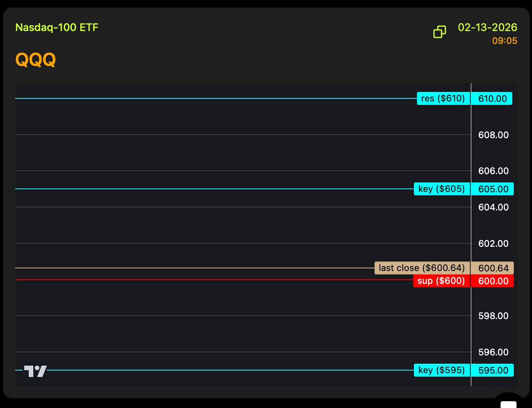
Task: Click the 02-13-2026 date label
Action: coord(487,27)
